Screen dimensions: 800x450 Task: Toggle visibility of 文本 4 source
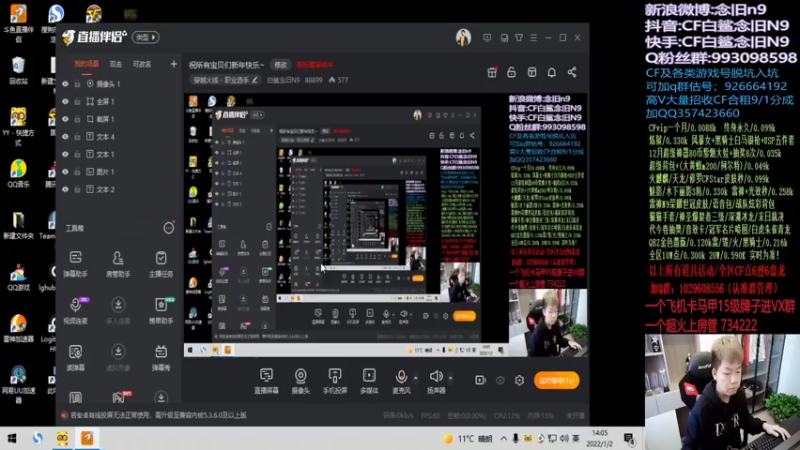click(65, 137)
